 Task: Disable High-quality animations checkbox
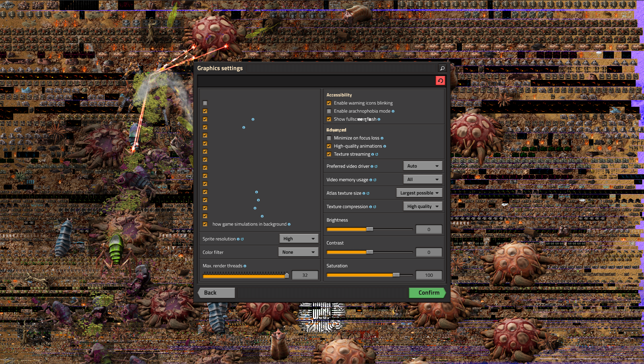[329, 146]
